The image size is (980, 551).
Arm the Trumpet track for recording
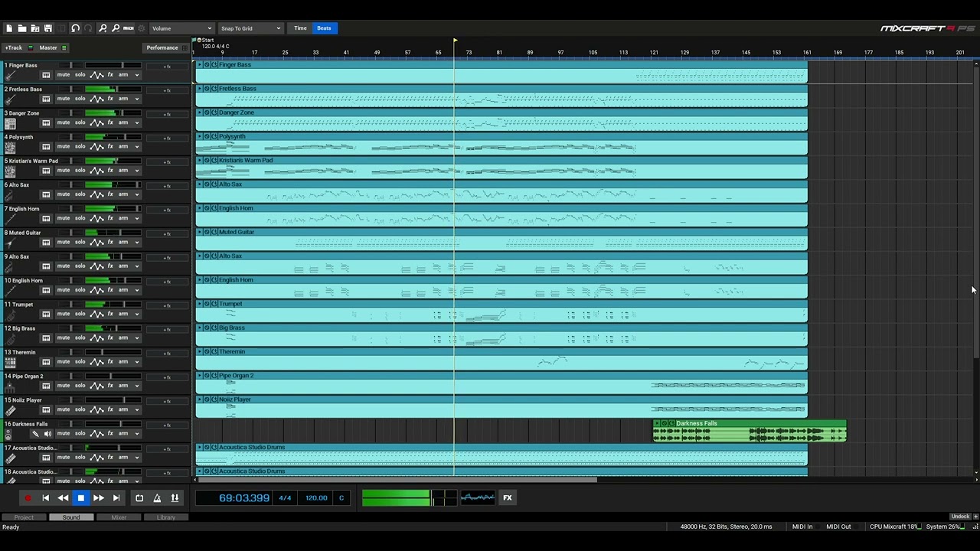click(123, 314)
